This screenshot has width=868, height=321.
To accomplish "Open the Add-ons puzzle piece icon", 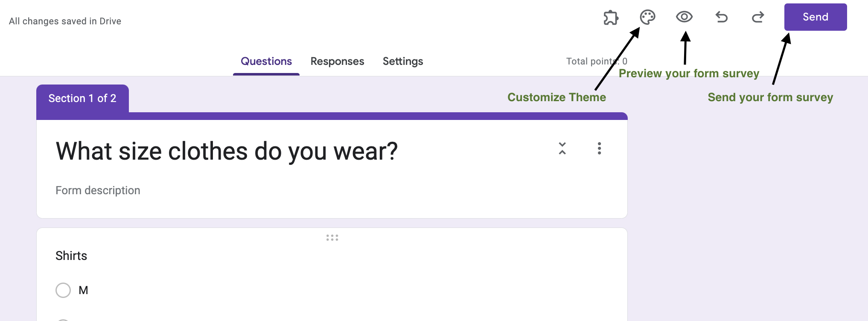I will [610, 17].
